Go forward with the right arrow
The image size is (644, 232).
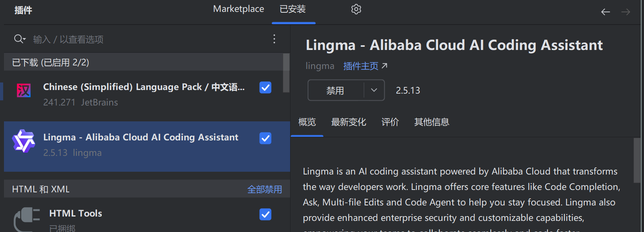(x=626, y=12)
